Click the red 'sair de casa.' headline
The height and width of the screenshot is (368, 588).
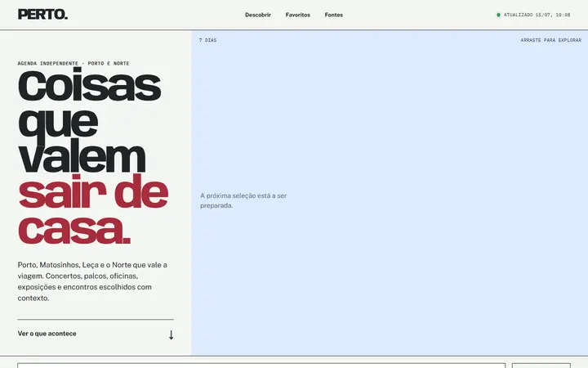[x=93, y=209]
